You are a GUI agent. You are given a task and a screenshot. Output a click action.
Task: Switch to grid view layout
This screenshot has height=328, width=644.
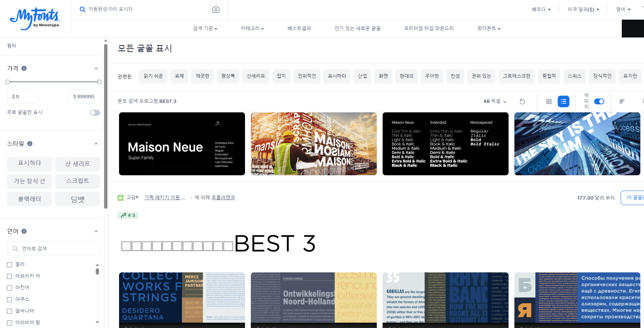point(549,101)
